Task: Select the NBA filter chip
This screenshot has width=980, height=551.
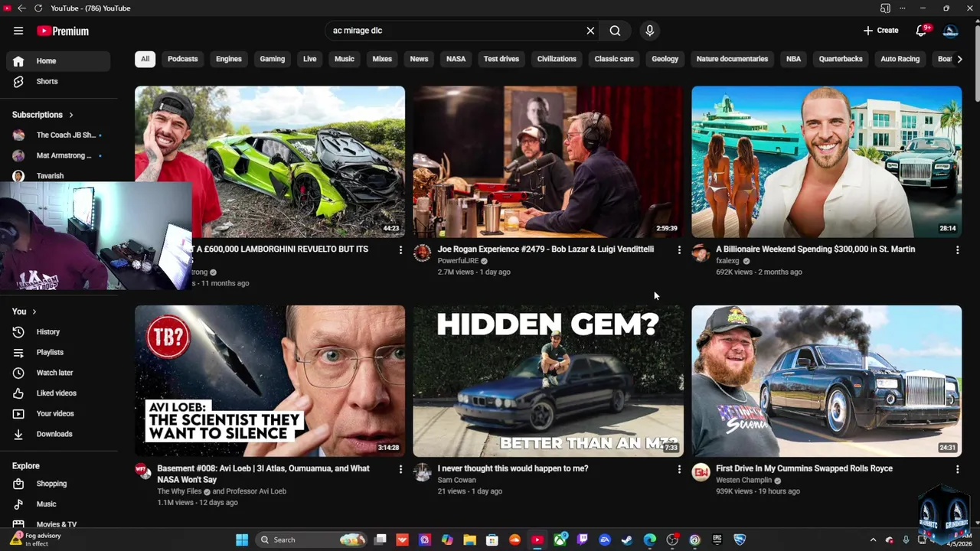Action: [x=793, y=59]
